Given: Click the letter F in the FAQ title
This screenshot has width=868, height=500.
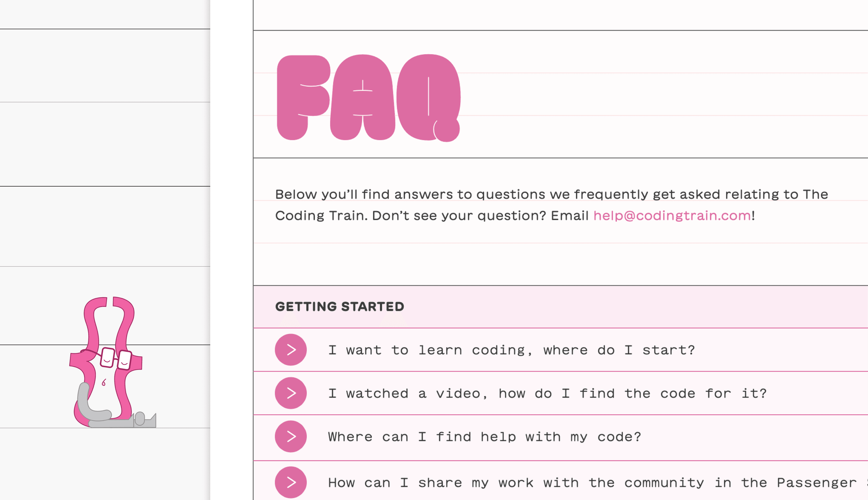Looking at the screenshot, I should tap(303, 98).
